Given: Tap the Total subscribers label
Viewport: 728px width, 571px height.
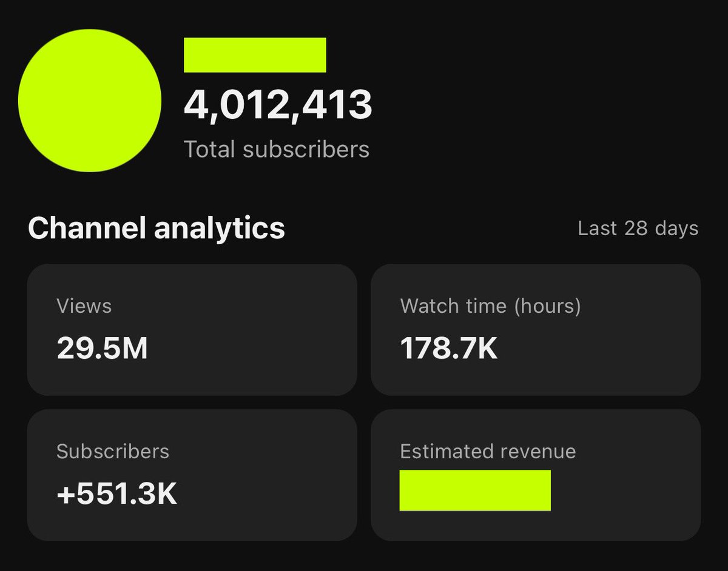Looking at the screenshot, I should pyautogui.click(x=277, y=149).
